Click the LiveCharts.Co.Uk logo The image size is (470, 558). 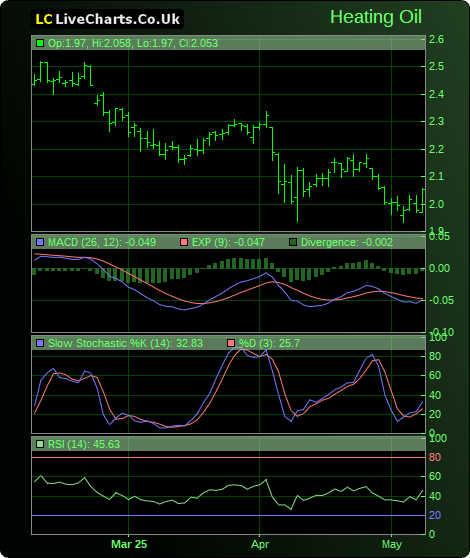pyautogui.click(x=107, y=19)
